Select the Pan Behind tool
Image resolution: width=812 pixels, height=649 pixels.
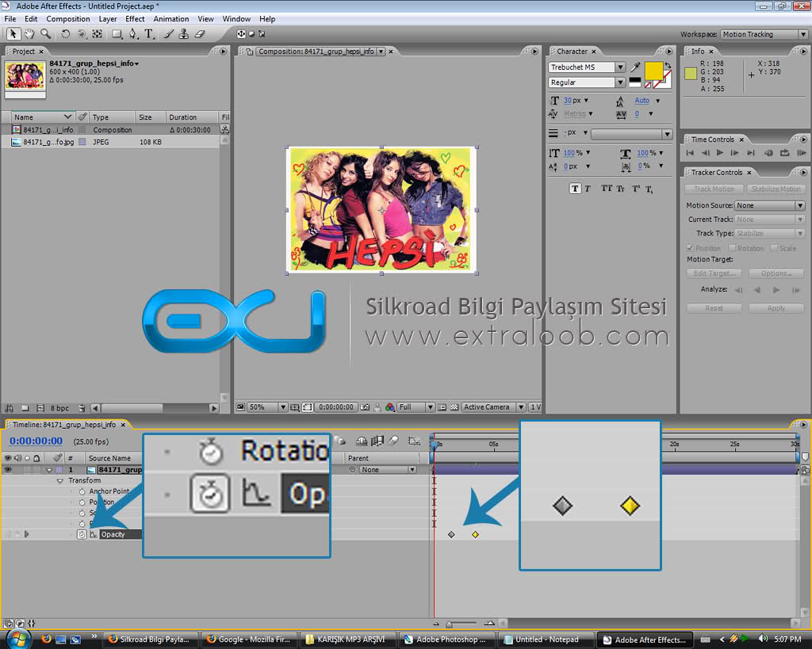[x=98, y=34]
